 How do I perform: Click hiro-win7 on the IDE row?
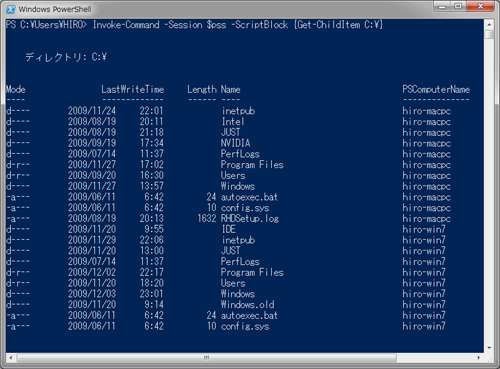pyautogui.click(x=424, y=229)
